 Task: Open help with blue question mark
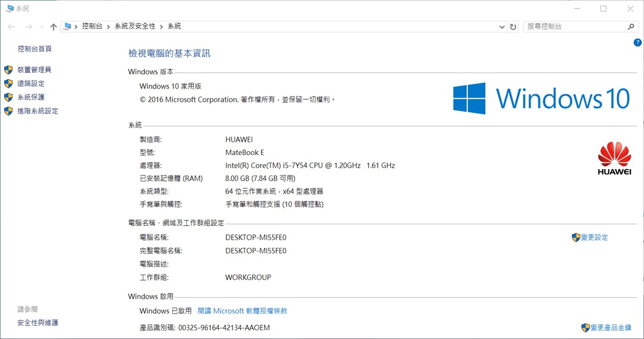pyautogui.click(x=638, y=42)
